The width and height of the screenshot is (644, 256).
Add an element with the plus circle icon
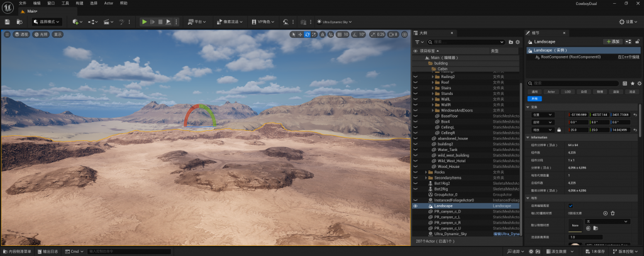[605, 213]
